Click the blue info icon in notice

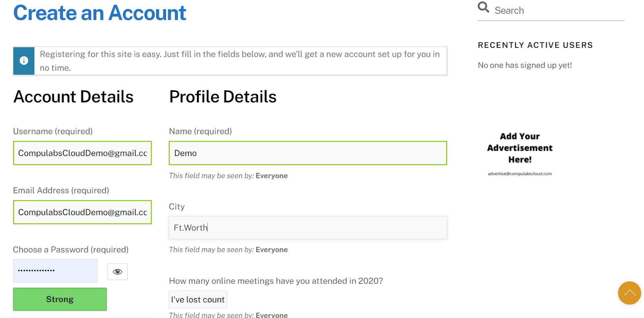(24, 61)
